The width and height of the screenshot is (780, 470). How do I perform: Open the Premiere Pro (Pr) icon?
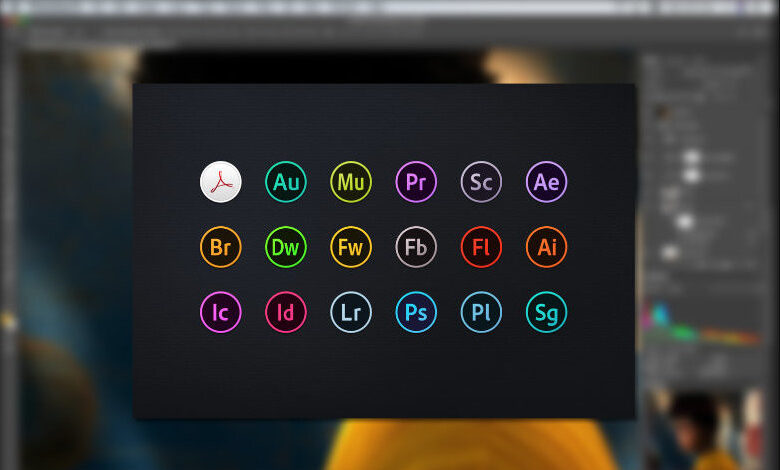[416, 182]
